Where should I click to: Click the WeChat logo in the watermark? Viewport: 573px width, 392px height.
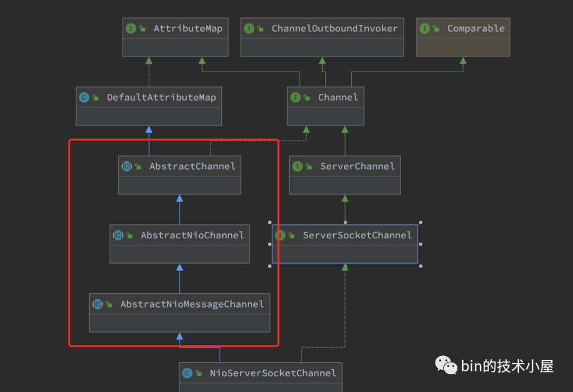point(446,365)
